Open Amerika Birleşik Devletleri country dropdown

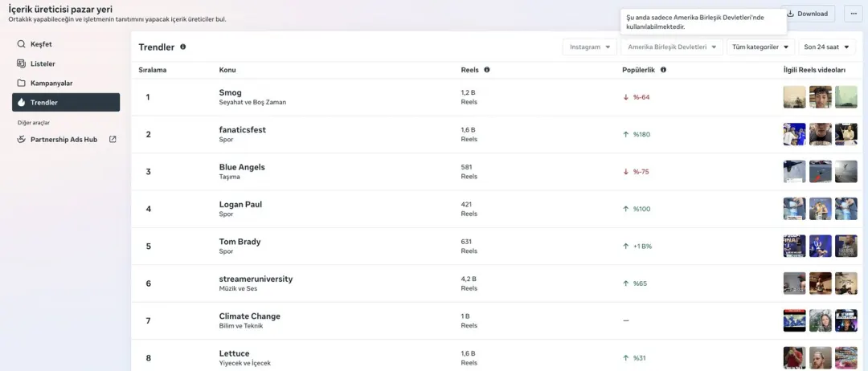point(671,47)
